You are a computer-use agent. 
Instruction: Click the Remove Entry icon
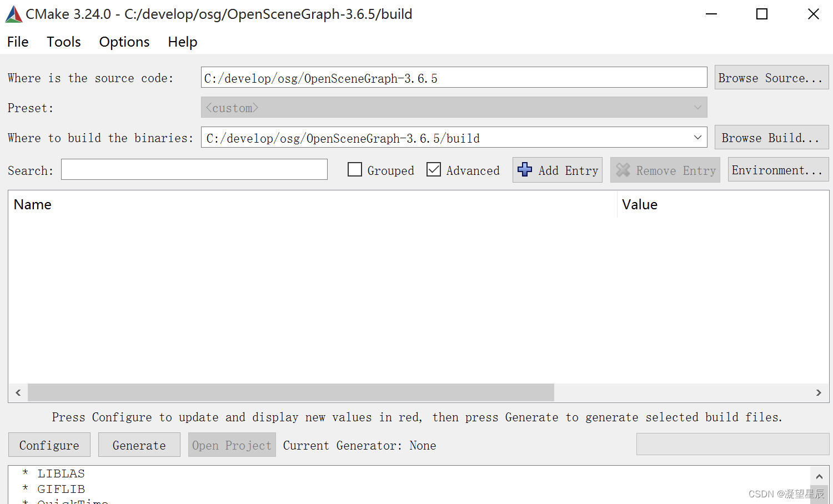(623, 170)
